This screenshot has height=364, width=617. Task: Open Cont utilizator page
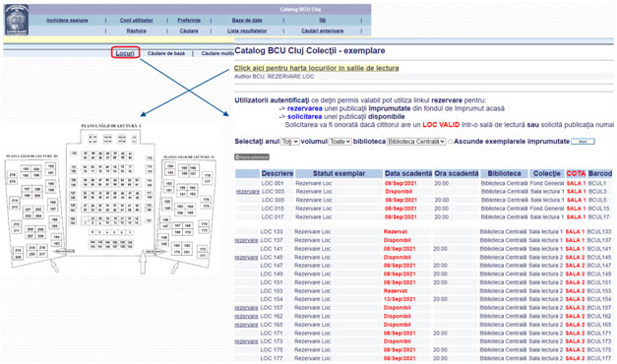coord(136,20)
